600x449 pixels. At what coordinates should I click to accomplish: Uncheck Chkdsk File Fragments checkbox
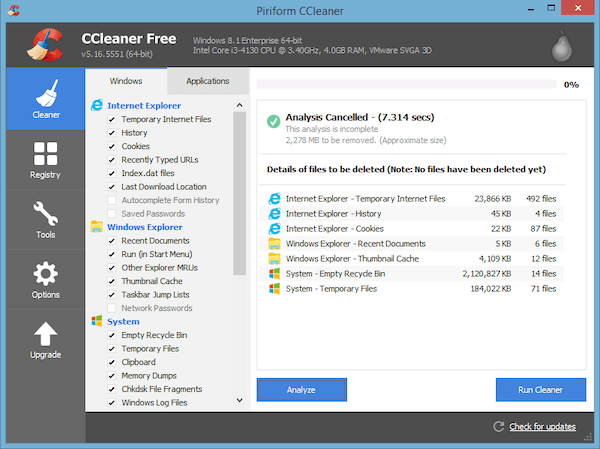[x=112, y=389]
